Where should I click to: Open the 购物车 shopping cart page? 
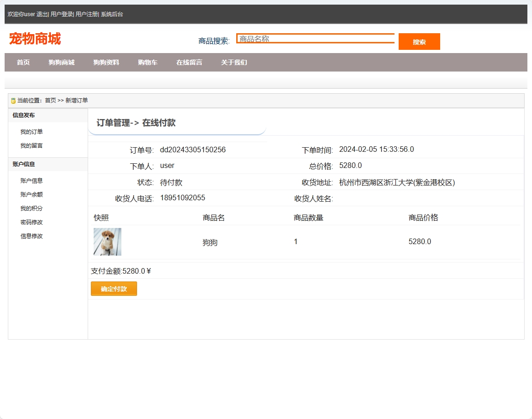[x=148, y=62]
